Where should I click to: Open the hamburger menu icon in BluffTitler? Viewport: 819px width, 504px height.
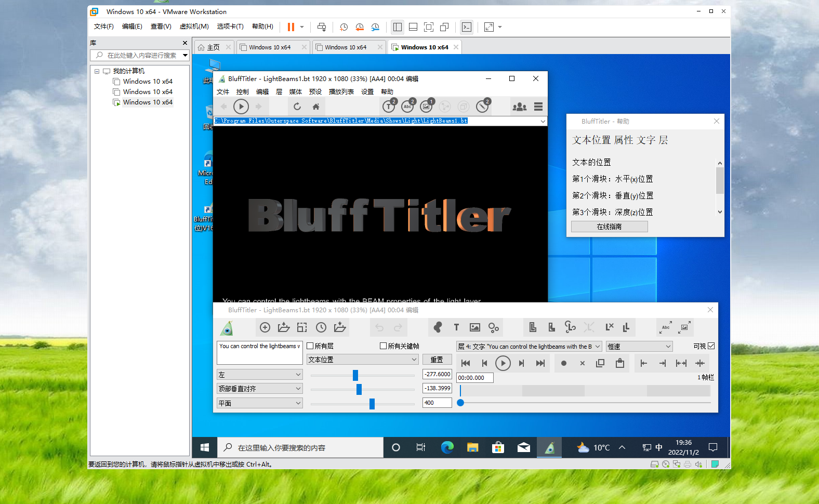point(538,107)
